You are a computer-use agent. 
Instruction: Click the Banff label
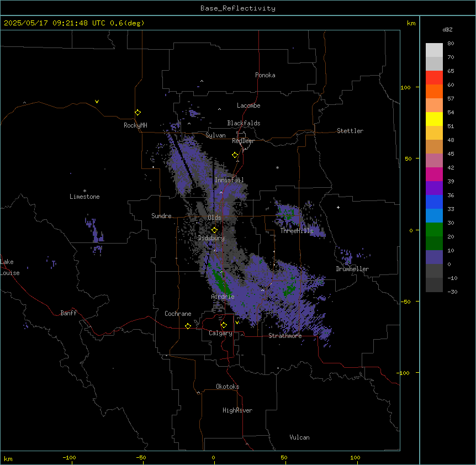[x=68, y=313]
